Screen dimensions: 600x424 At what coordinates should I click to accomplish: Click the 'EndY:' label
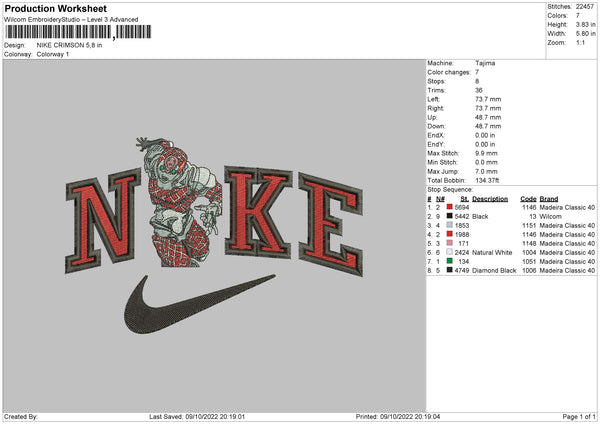436,145
